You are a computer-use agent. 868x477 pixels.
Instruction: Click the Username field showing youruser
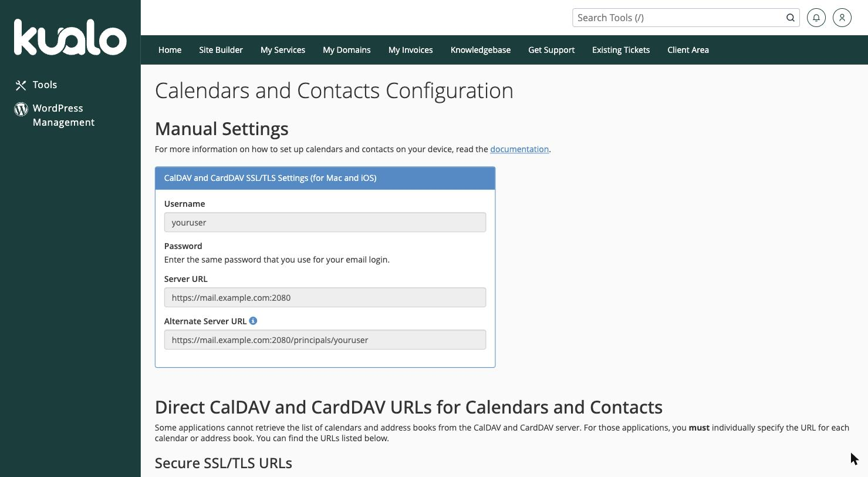(325, 222)
